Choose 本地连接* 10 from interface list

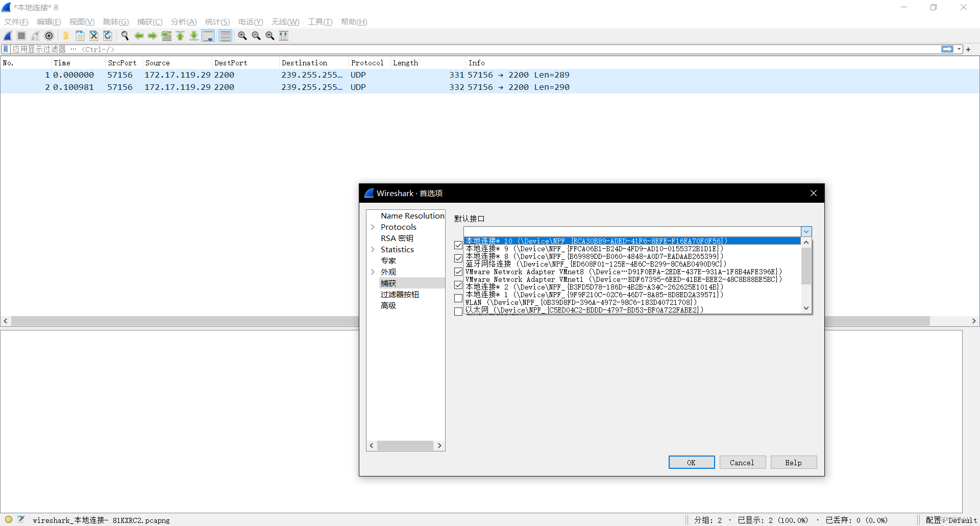coord(632,241)
